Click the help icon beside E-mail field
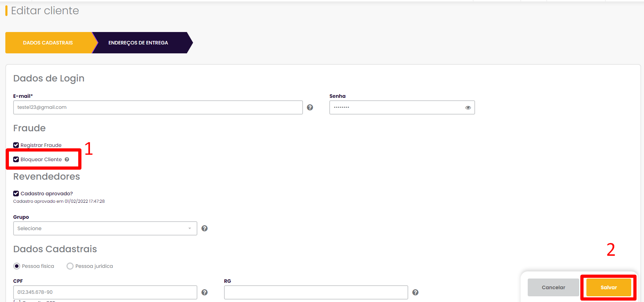The image size is (644, 302). click(x=310, y=107)
